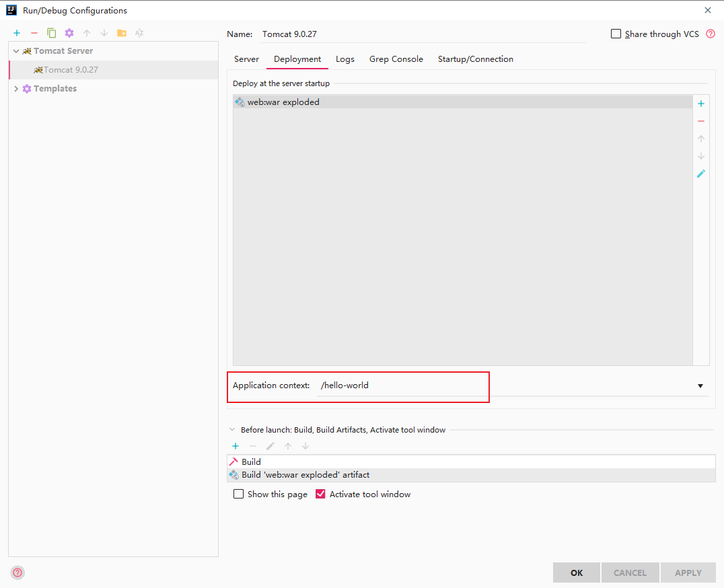Open the Application context dropdown arrow
Viewport: 724px width, 588px height.
[x=700, y=386]
